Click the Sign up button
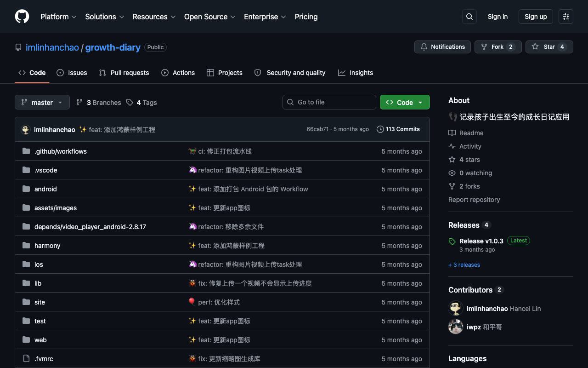588x368 pixels. point(536,17)
